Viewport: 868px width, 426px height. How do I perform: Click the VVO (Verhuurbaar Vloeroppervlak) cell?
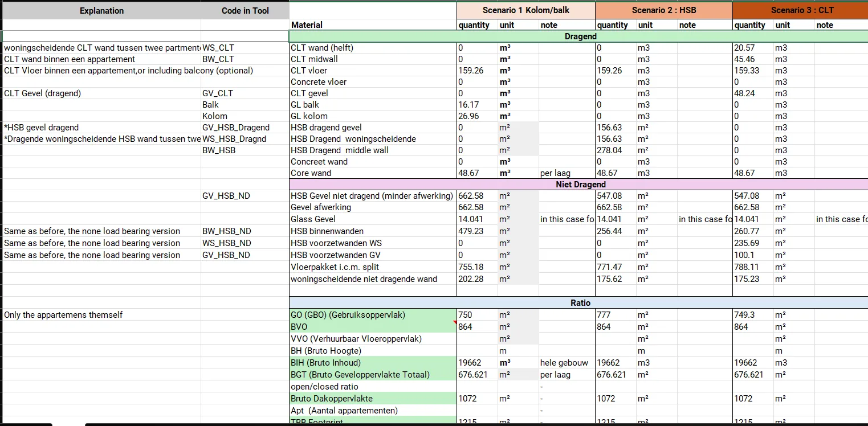(x=373, y=339)
